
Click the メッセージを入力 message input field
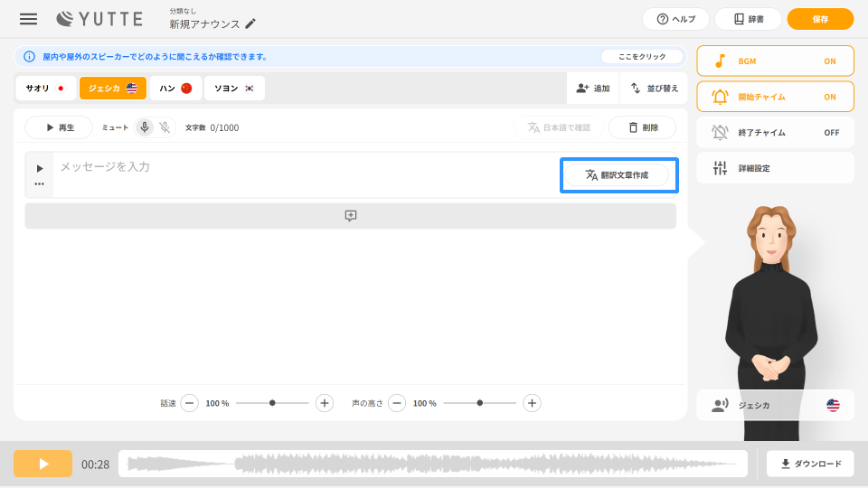tap(303, 174)
